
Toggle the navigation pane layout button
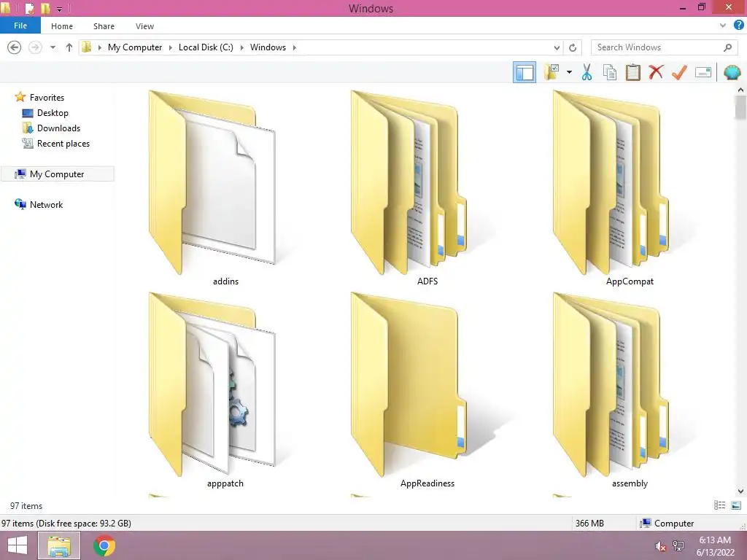pos(524,72)
